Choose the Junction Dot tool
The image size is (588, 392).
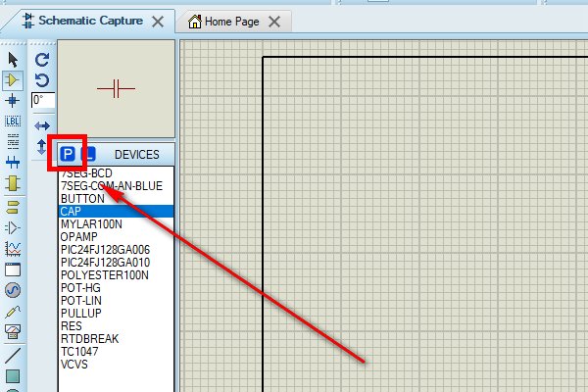[x=13, y=101]
